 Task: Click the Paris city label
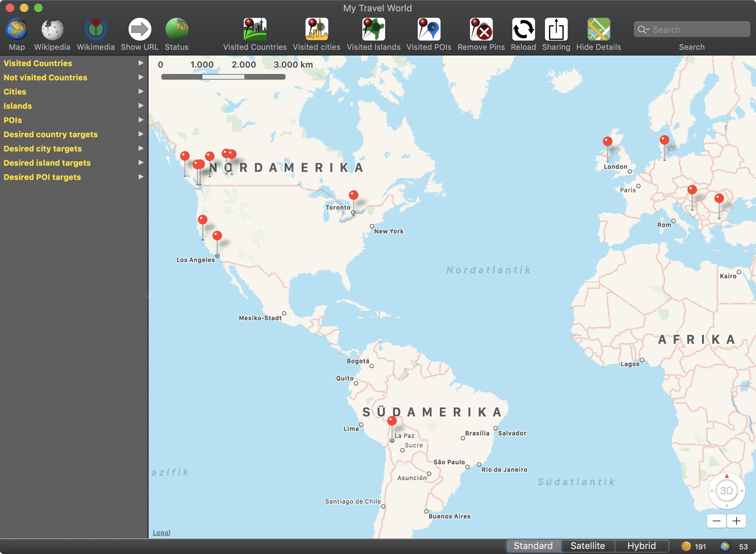(x=628, y=190)
